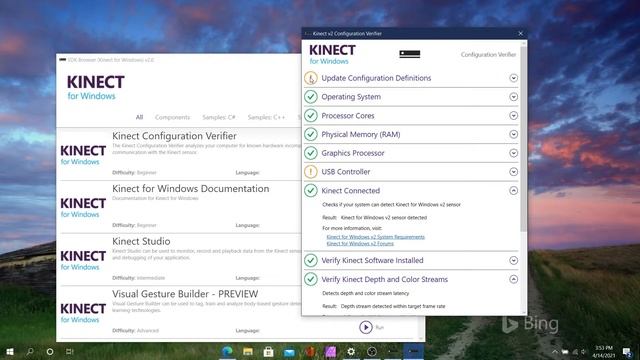Expand the Update Configuration Definitions section
Screen dimensions: 640x360
(514, 78)
